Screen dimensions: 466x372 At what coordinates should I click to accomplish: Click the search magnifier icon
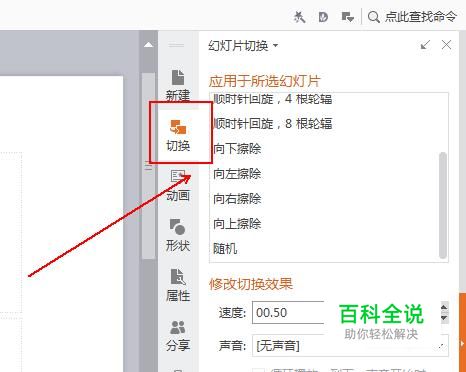click(374, 16)
